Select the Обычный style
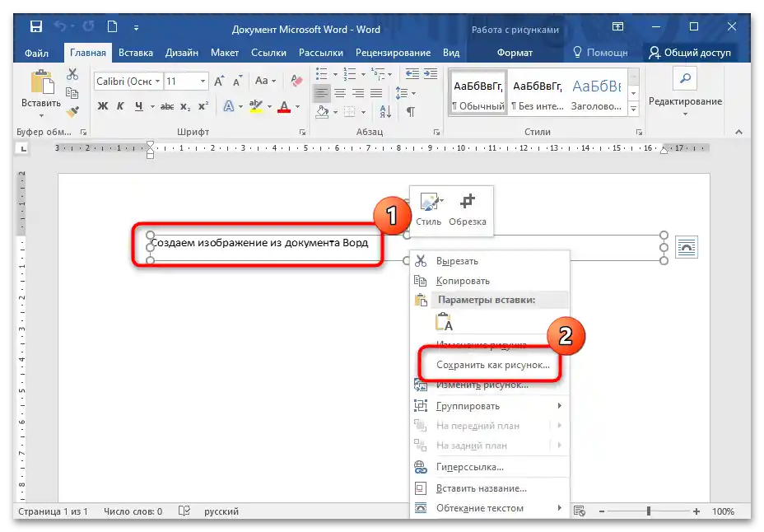 click(478, 92)
